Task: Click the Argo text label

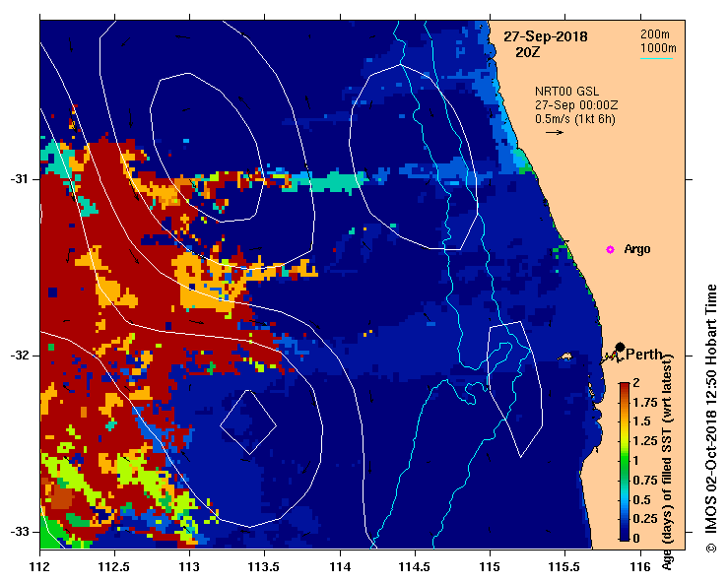Action: coord(637,249)
